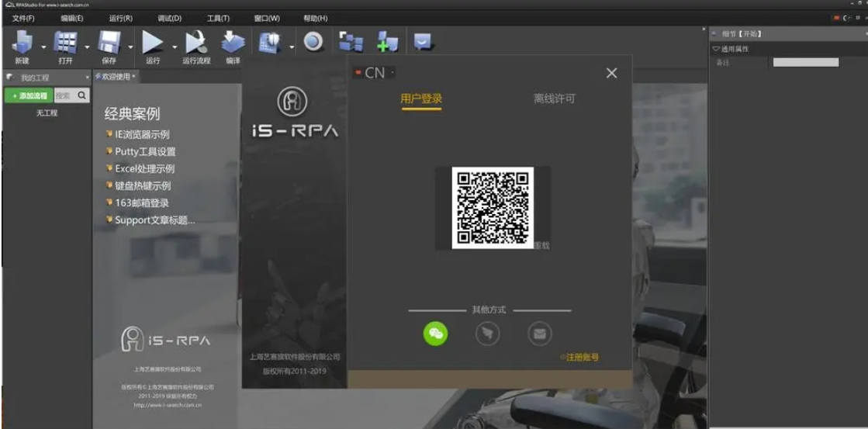This screenshot has height=429, width=868.
Task: Switch to the 离线许可 tab
Action: click(x=554, y=99)
